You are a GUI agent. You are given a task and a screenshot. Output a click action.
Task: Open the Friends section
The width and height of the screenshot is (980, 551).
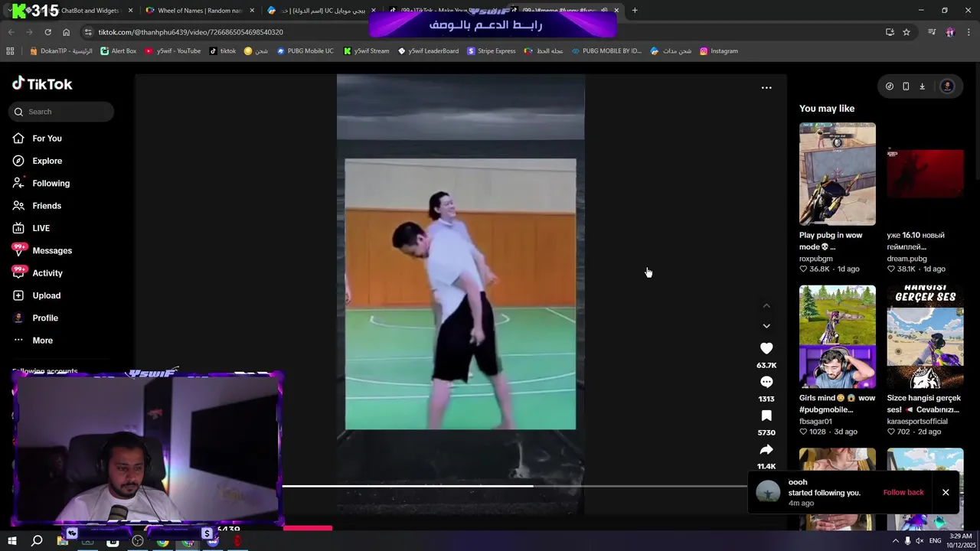(46, 206)
